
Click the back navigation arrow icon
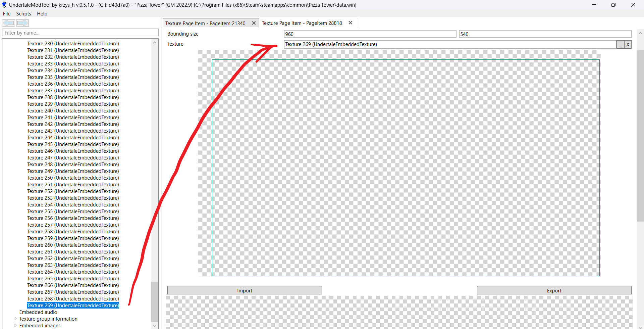[9, 23]
